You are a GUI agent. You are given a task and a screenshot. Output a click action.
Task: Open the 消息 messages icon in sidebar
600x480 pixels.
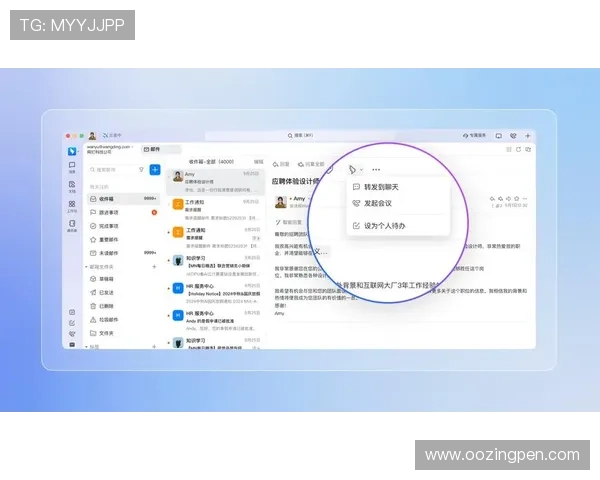point(72,167)
